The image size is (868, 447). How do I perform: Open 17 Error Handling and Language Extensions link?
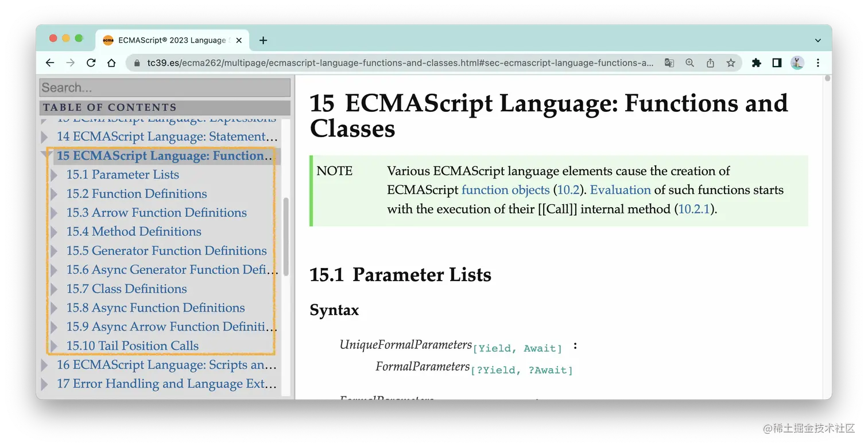(166, 383)
